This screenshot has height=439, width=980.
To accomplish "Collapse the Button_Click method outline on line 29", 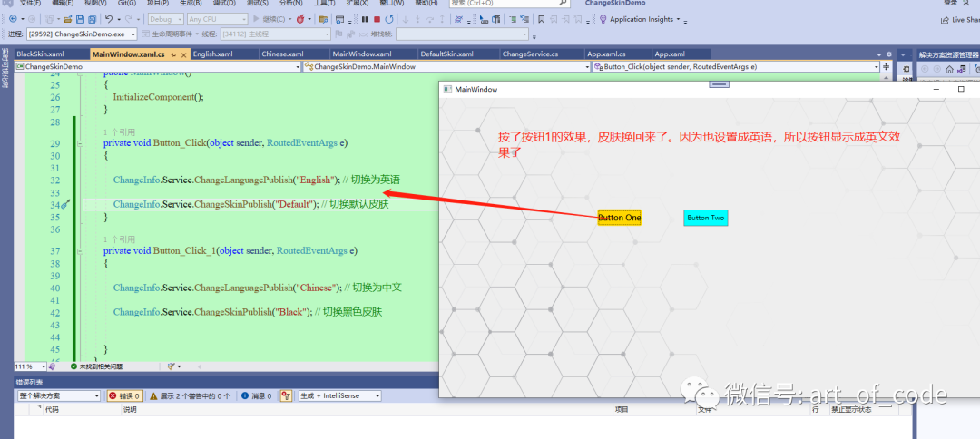I will (79, 143).
